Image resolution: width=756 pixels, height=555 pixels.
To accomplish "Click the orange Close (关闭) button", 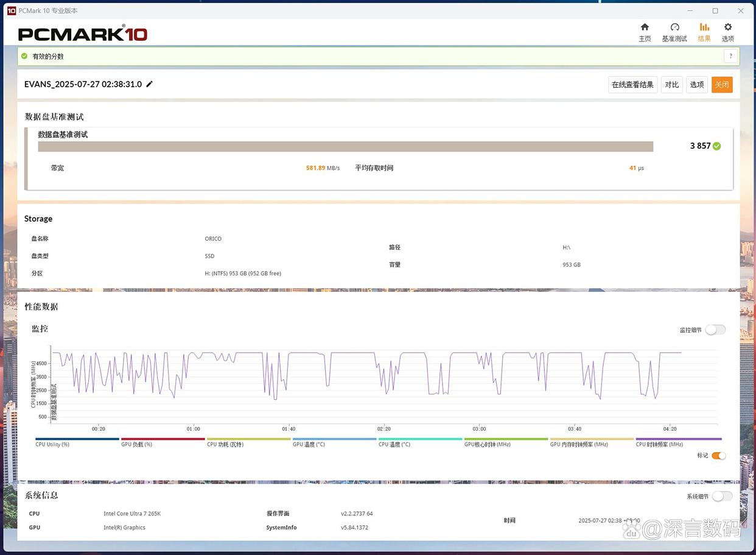I will pos(721,85).
